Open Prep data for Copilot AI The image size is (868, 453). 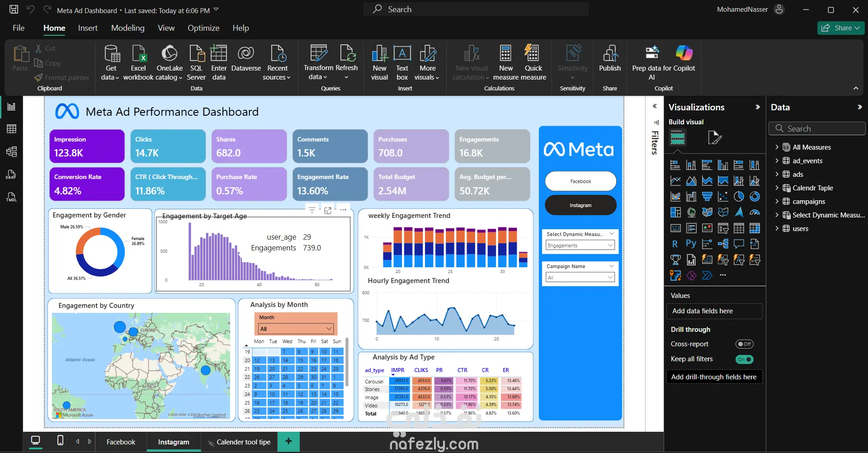pos(651,63)
